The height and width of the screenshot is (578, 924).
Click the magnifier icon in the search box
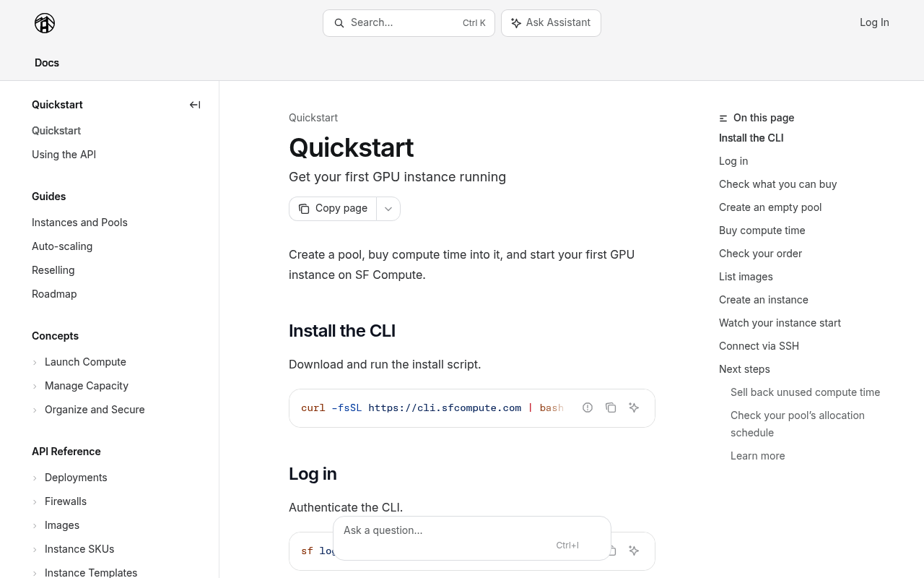(339, 23)
